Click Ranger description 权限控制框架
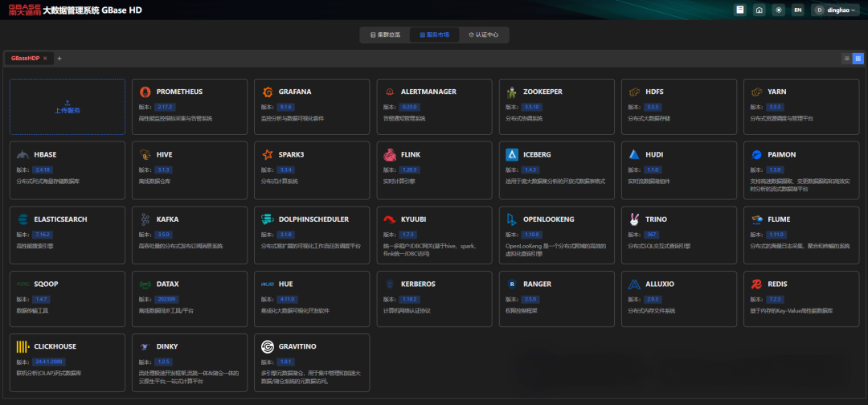 click(x=523, y=310)
